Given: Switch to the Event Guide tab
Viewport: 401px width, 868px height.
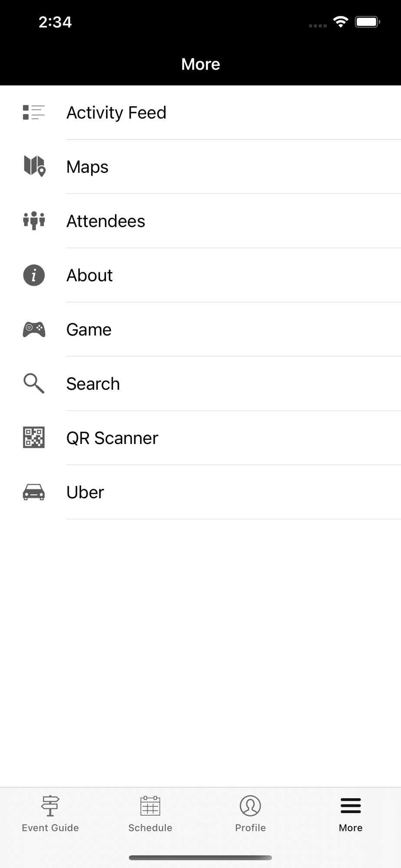Looking at the screenshot, I should [x=50, y=814].
